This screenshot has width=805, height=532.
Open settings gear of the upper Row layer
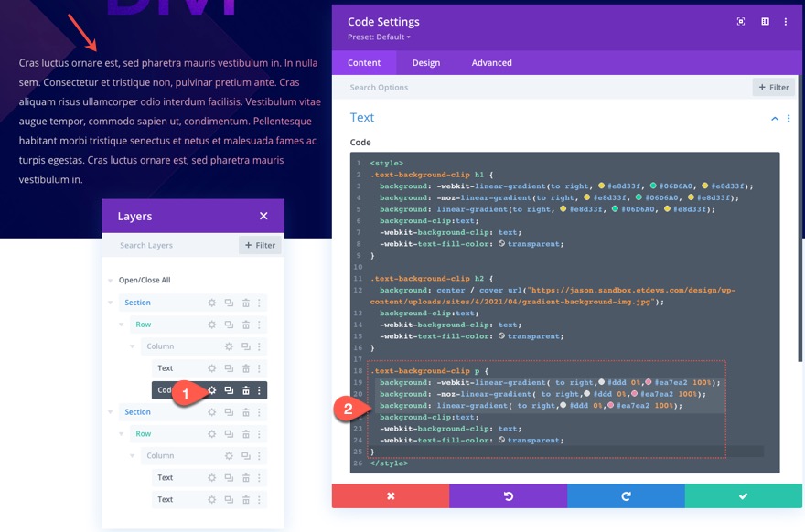click(x=211, y=325)
